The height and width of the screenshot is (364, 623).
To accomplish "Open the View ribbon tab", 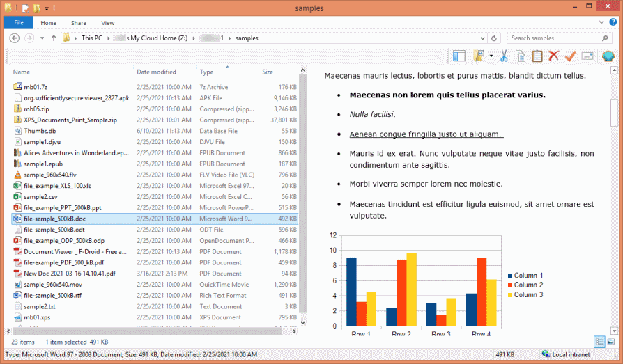I will point(107,23).
